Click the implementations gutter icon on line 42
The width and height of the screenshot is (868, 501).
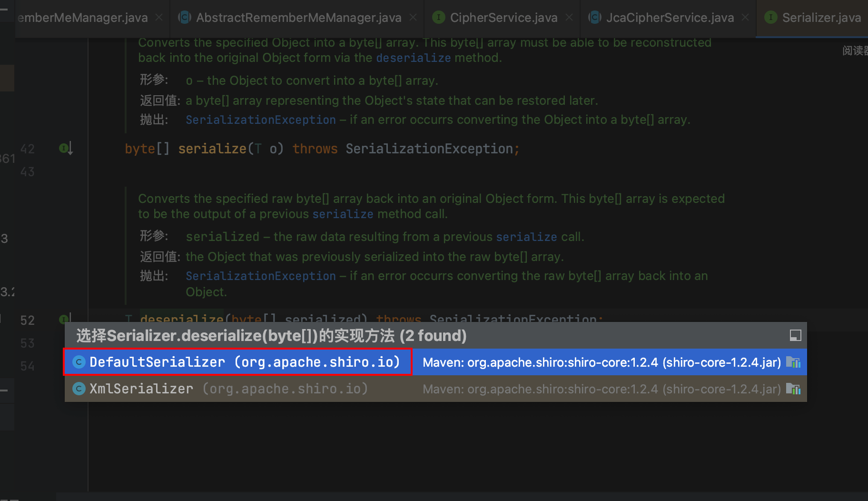(66, 149)
